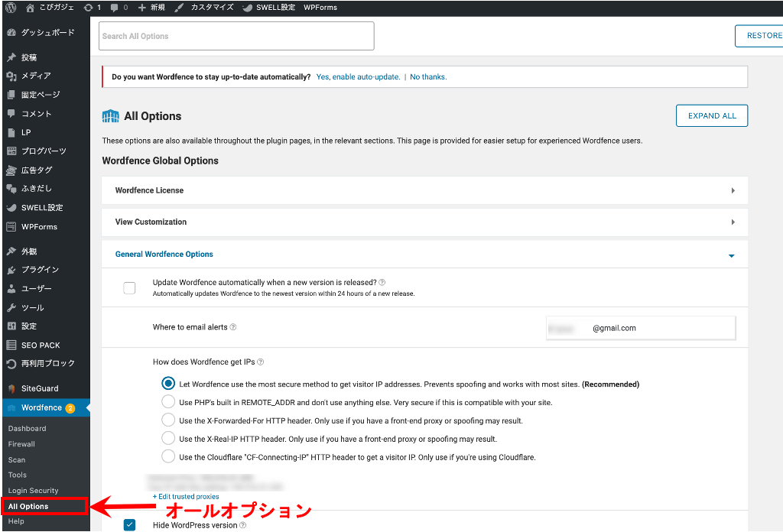Select the PHP REMOTE_ADDR radio option
783x532 pixels.
168,402
